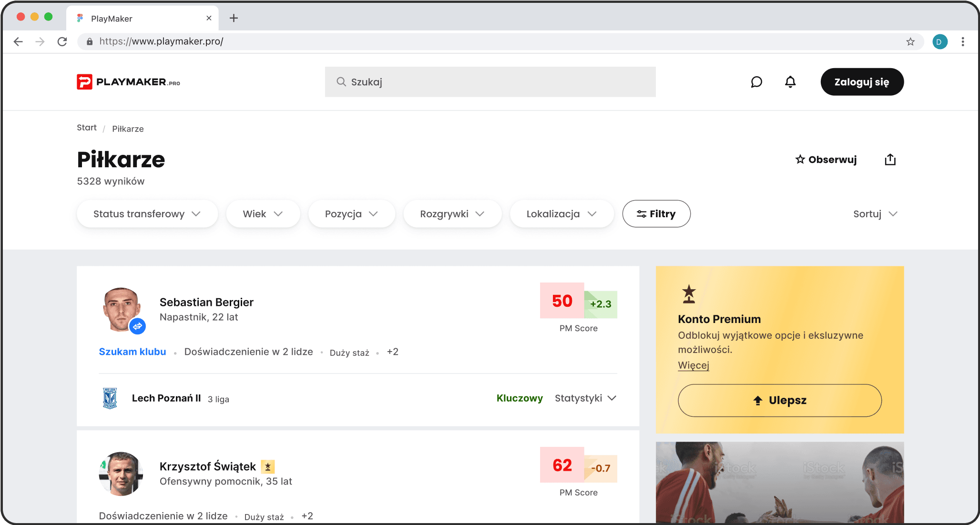Bookmark the page with the star icon
The image size is (980, 525).
[x=910, y=42]
